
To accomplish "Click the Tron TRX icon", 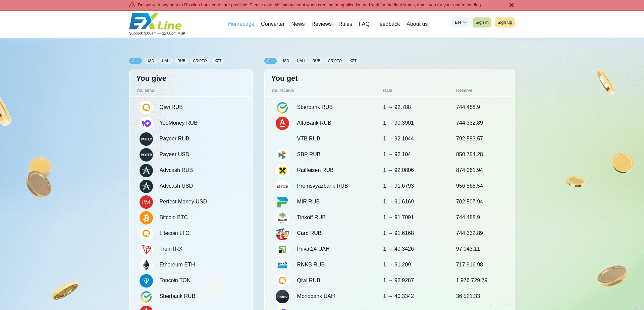I will [146, 249].
